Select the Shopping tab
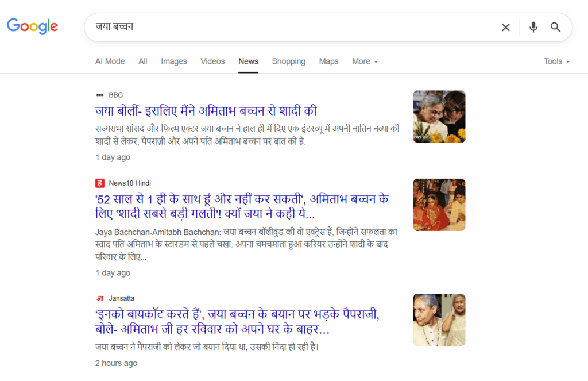 tap(288, 61)
